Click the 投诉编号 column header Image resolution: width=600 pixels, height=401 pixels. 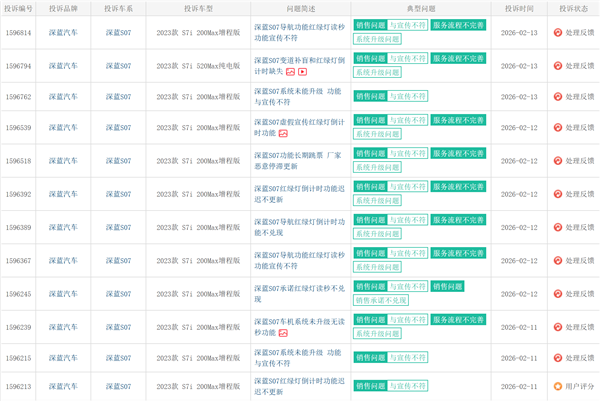[19, 7]
